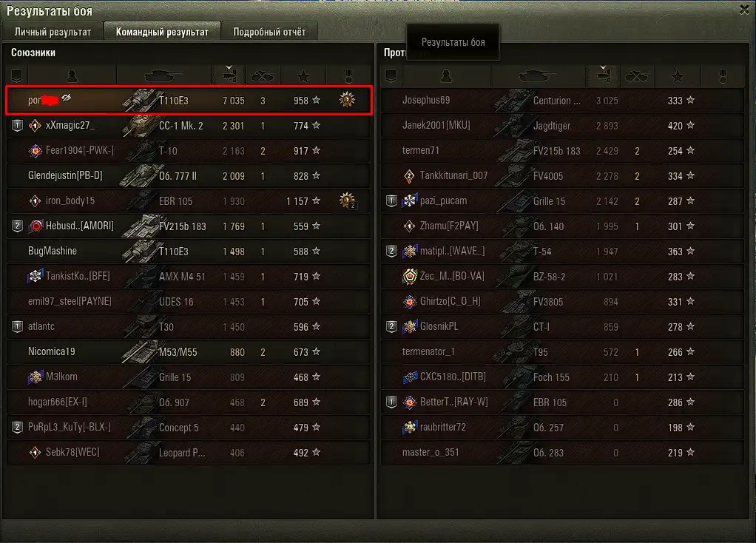Switch to Подробный отчёт tab

coord(269,31)
